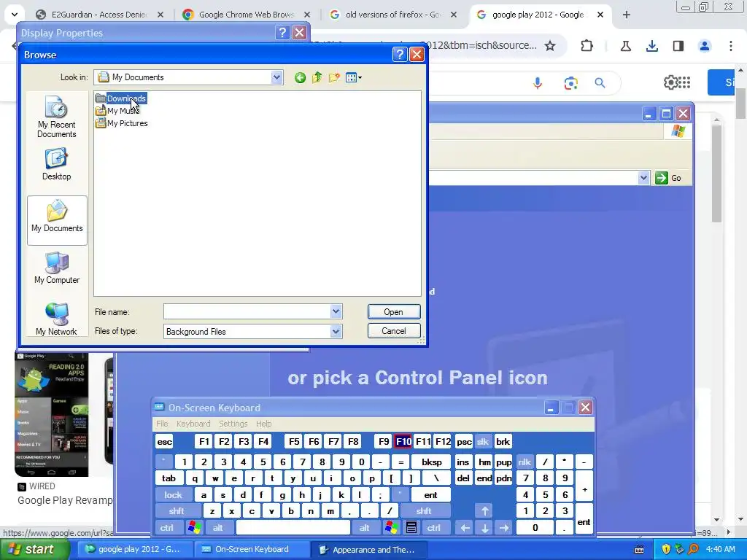The height and width of the screenshot is (560, 747).
Task: Select My Computer in the places bar
Action: point(57,268)
